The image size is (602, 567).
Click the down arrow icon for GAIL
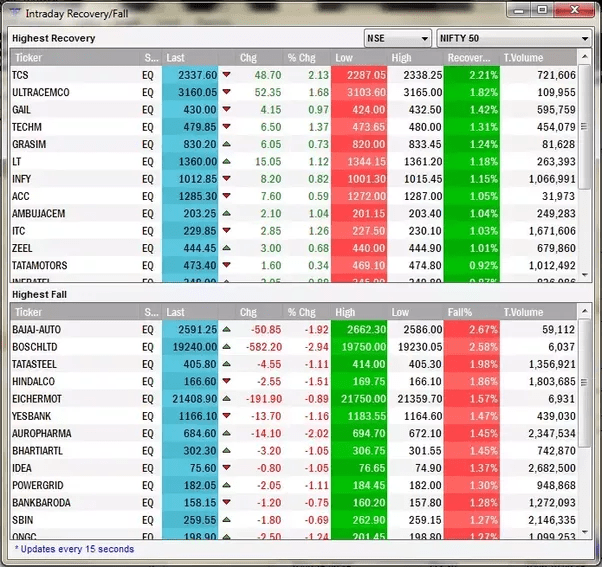click(227, 109)
